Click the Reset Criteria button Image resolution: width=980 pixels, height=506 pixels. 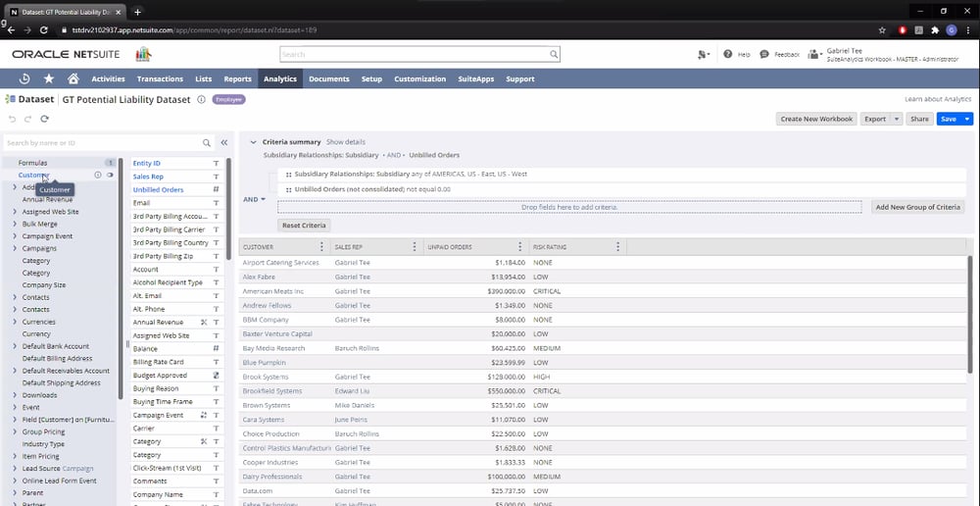click(305, 226)
